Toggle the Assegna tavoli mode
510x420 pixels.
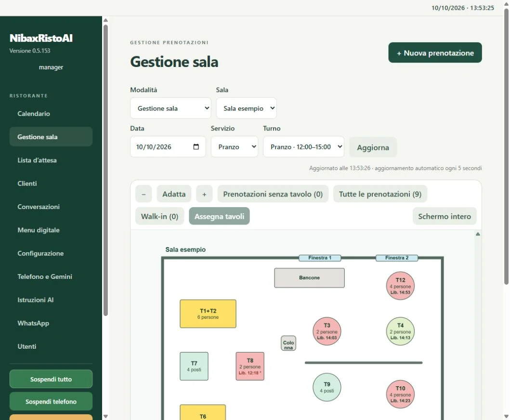219,216
